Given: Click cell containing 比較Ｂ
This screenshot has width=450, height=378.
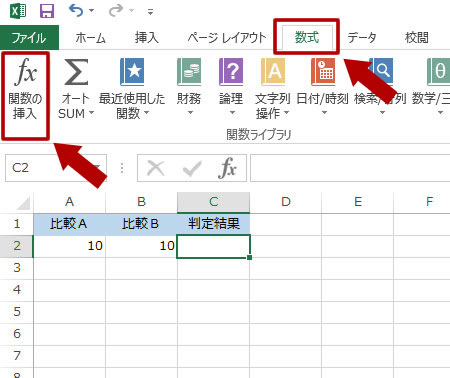Looking at the screenshot, I should click(x=141, y=224).
